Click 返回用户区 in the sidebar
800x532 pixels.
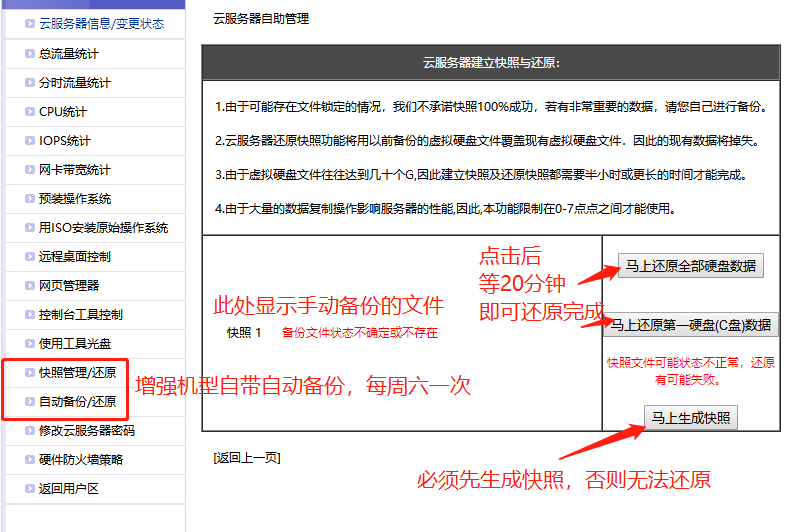point(68,489)
